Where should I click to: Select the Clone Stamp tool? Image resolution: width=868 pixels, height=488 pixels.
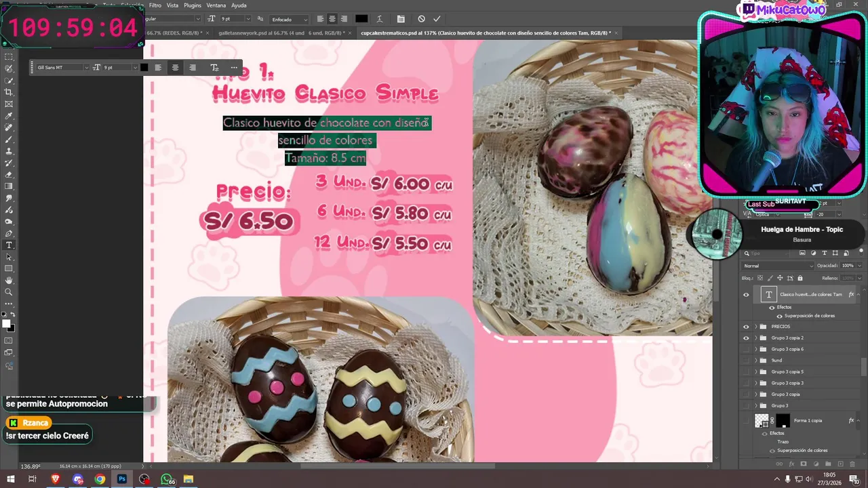(x=9, y=151)
